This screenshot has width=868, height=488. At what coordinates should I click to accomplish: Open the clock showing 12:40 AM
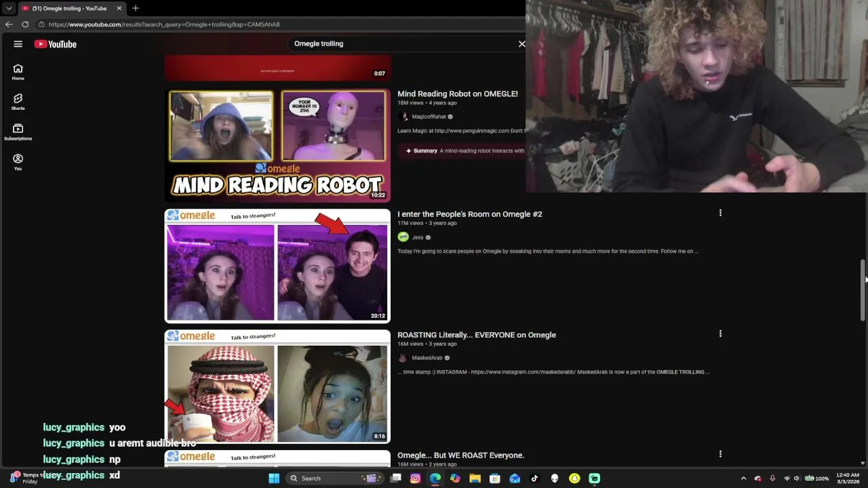(x=848, y=479)
